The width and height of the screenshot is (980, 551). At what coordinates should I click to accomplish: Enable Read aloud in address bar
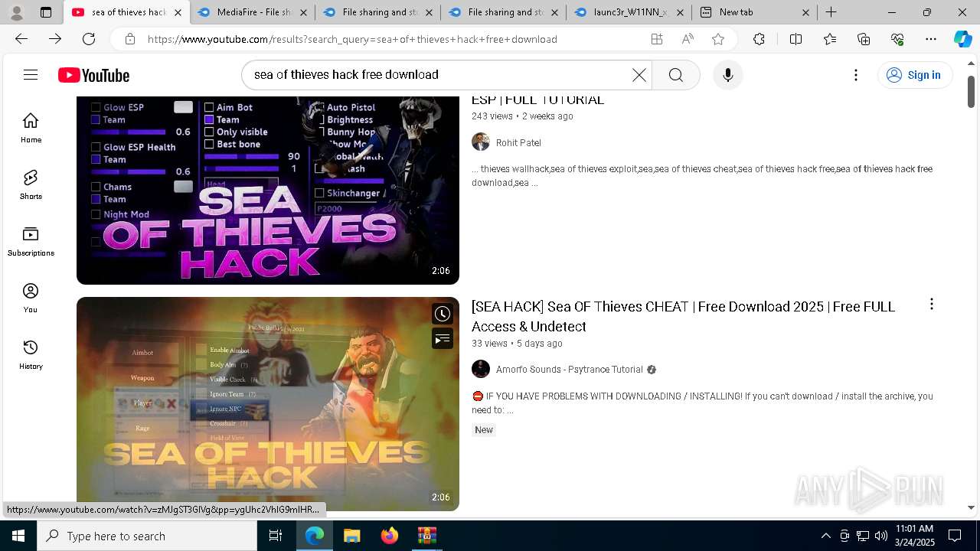click(688, 39)
